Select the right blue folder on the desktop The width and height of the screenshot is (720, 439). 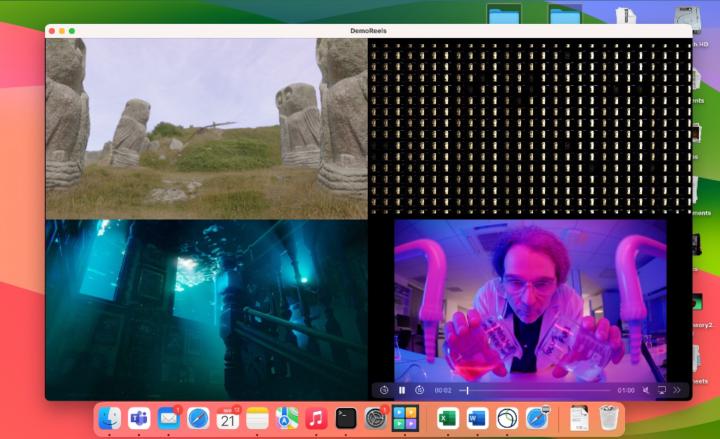565,14
